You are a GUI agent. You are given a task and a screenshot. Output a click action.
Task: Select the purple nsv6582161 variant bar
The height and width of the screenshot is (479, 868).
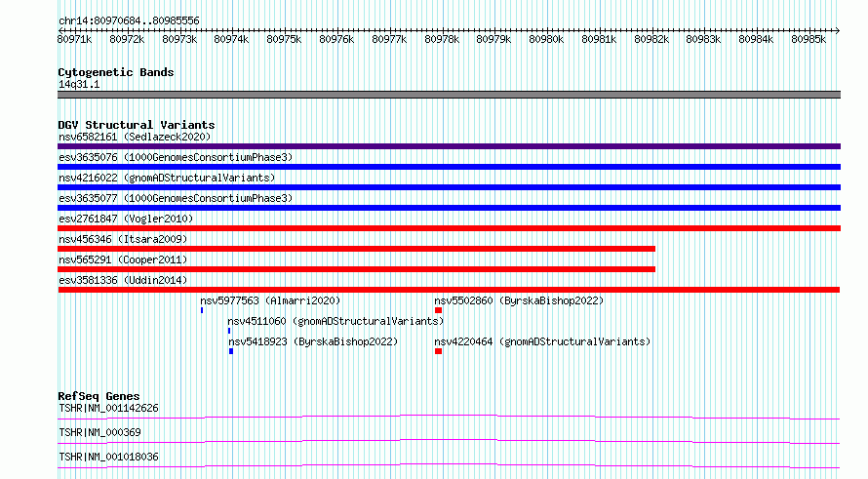click(449, 146)
